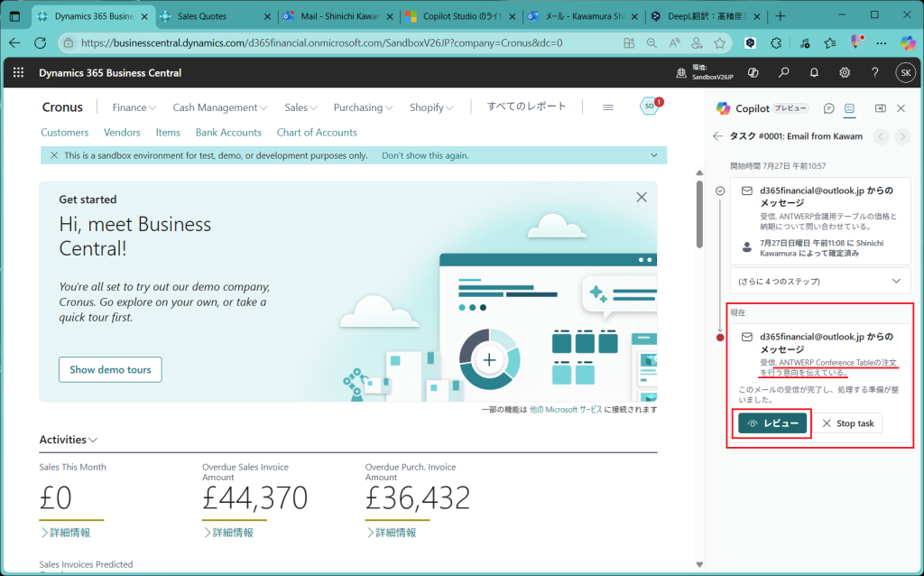Open the app launcher waffle icon

18,72
